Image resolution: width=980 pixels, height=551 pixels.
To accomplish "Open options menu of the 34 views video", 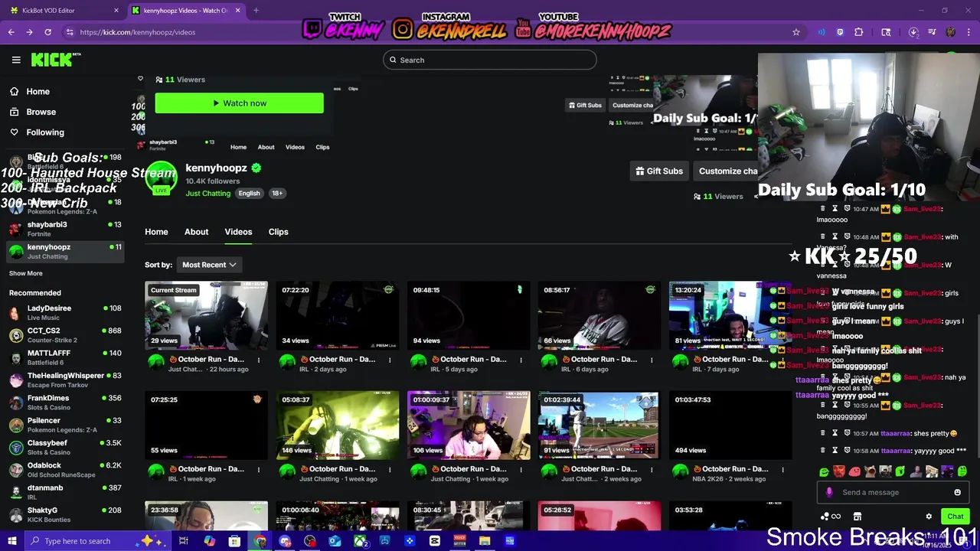I will 390,360.
